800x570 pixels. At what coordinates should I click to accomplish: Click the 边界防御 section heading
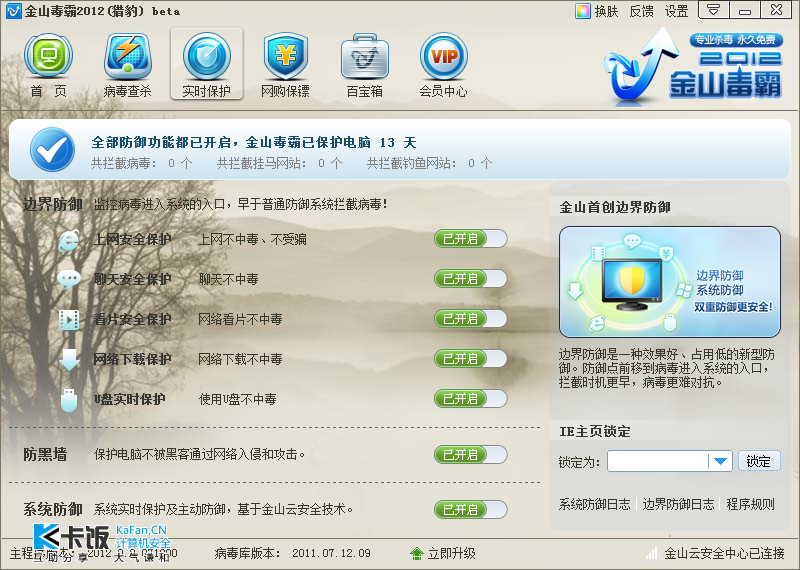(x=53, y=205)
